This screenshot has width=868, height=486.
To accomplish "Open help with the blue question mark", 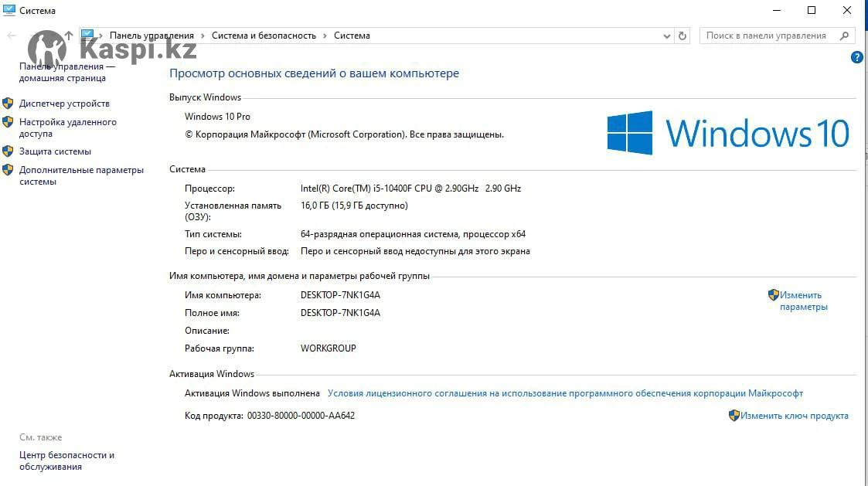I will click(x=856, y=57).
